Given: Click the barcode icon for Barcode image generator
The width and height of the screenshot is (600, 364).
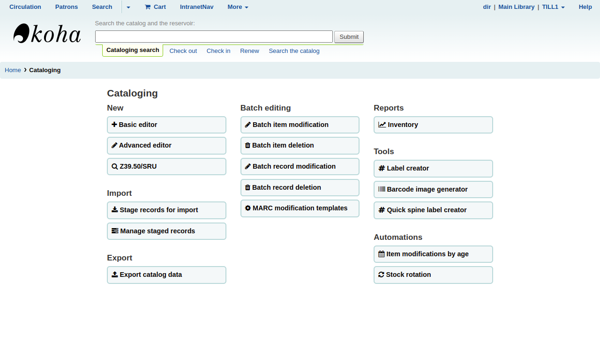Looking at the screenshot, I should (382, 189).
